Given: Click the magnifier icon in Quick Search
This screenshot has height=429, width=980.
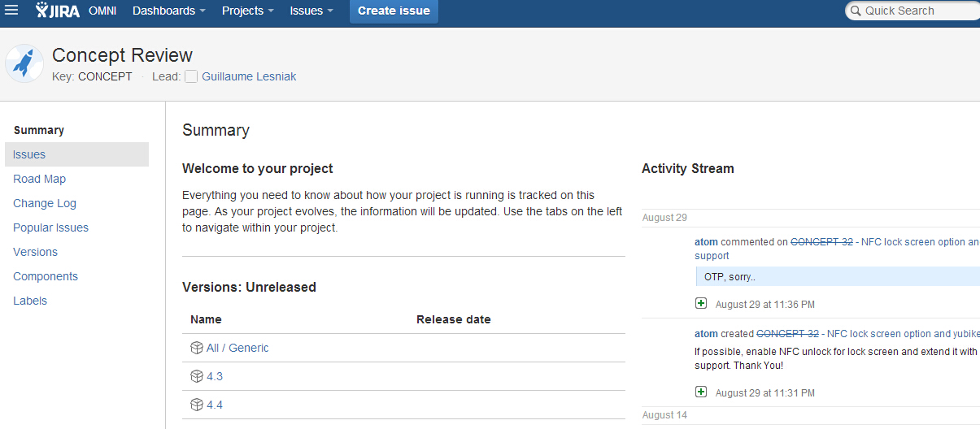Looking at the screenshot, I should (856, 11).
